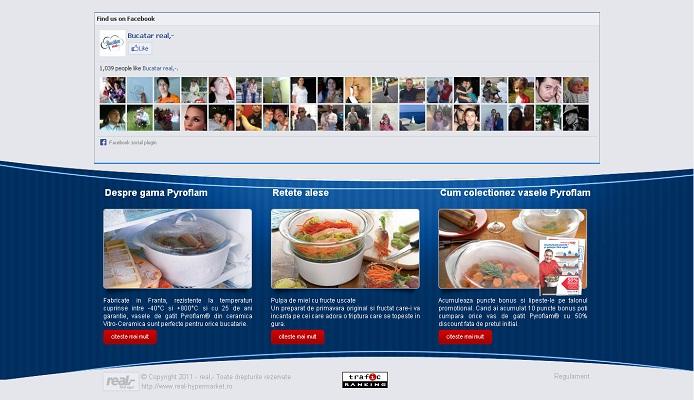This screenshot has width=694, height=400.
Task: Click the 'citeste mai mult' button under Cum colectionez vasele
Action: (465, 337)
